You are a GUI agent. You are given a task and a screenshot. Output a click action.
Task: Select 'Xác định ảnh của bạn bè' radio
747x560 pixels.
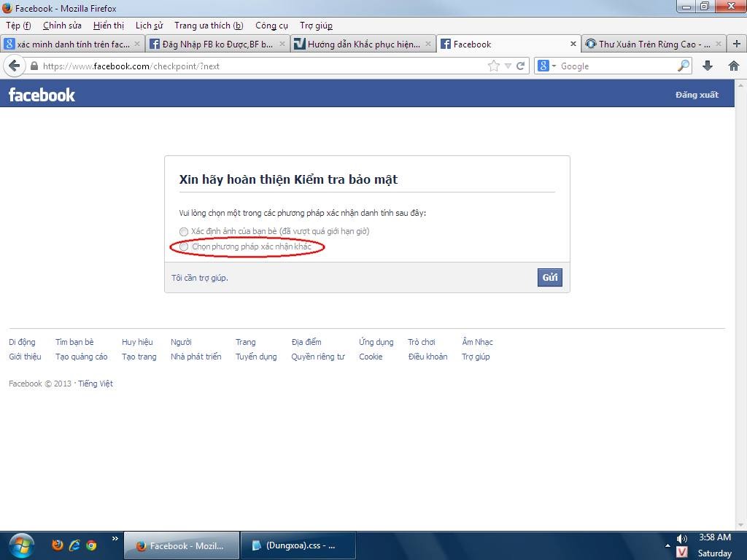pos(184,231)
